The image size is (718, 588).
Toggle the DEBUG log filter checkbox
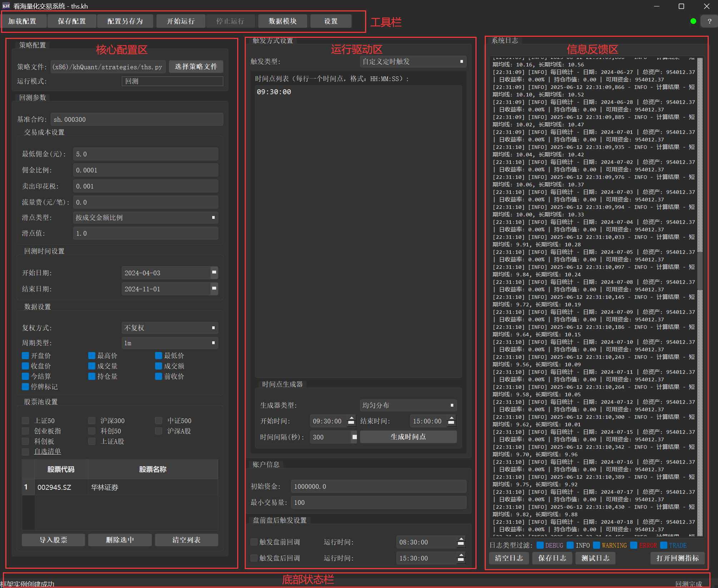click(x=540, y=545)
